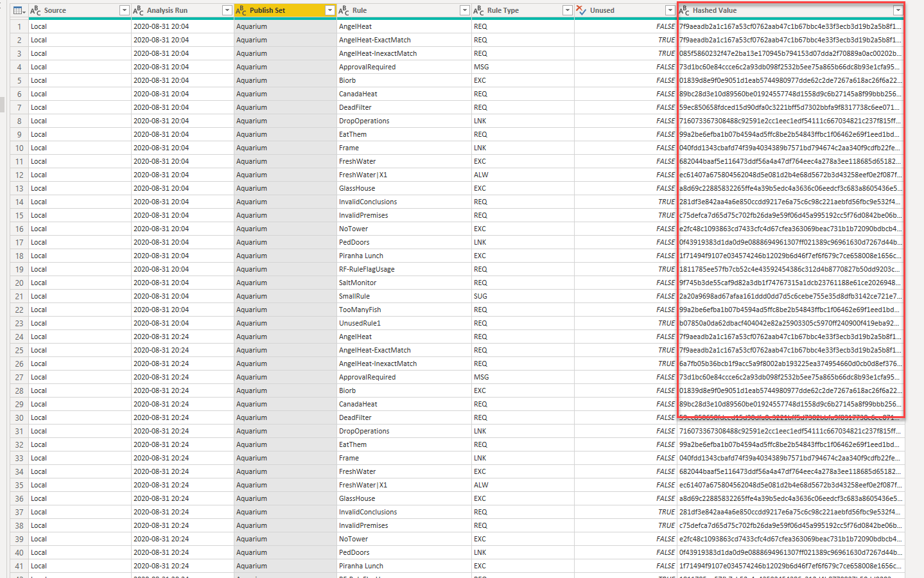This screenshot has width=924, height=578.
Task: Select the UnusedRule1 rule cell
Action: coord(404,323)
